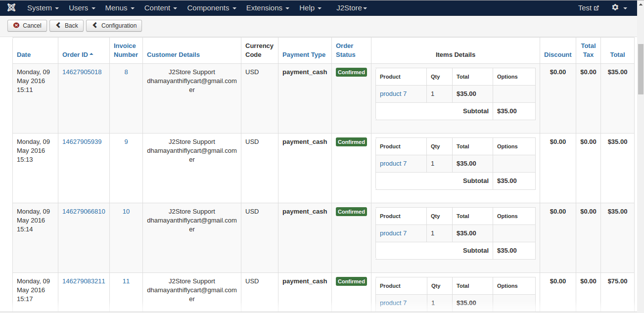This screenshot has width=644, height=313.
Task: Click the vertical page scrollbar thumb
Action: pyautogui.click(x=641, y=69)
